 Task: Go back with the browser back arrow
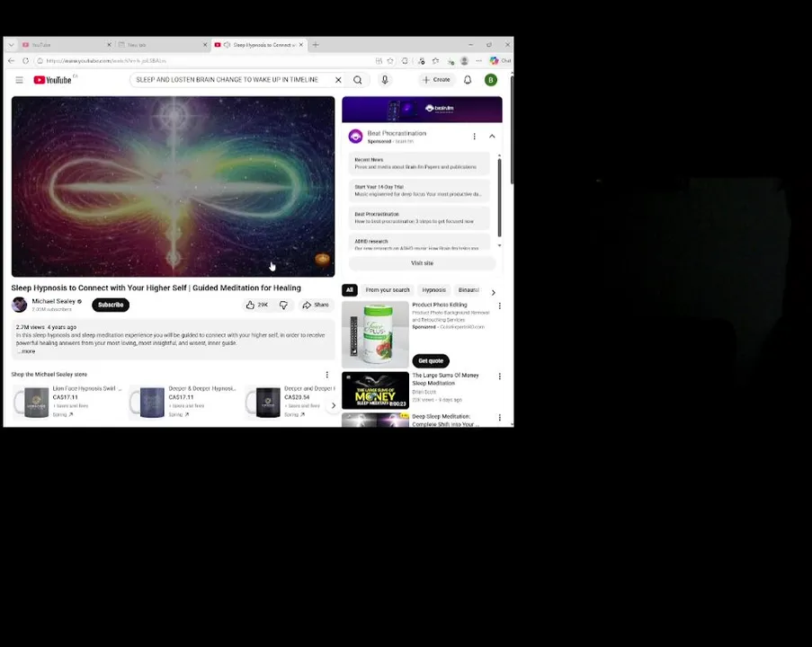point(12,60)
